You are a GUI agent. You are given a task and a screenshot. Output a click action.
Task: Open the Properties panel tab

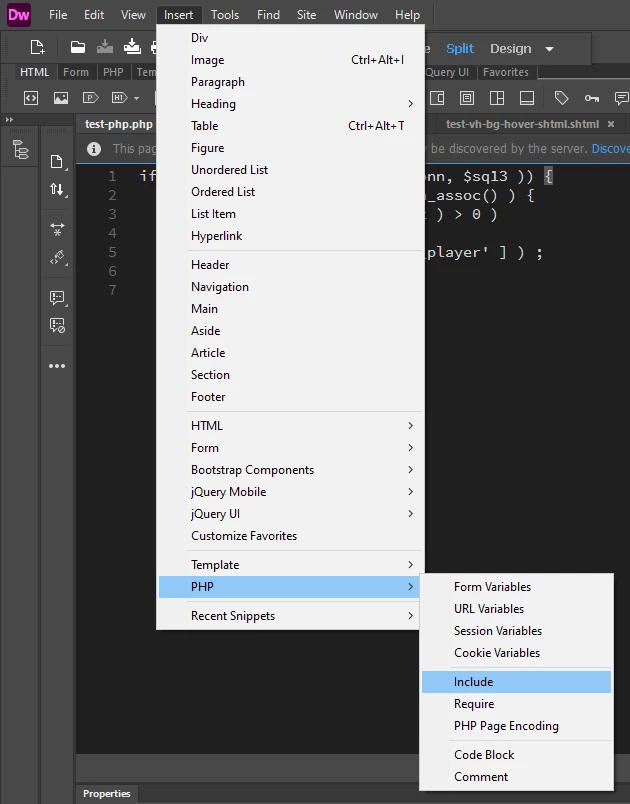point(107,793)
